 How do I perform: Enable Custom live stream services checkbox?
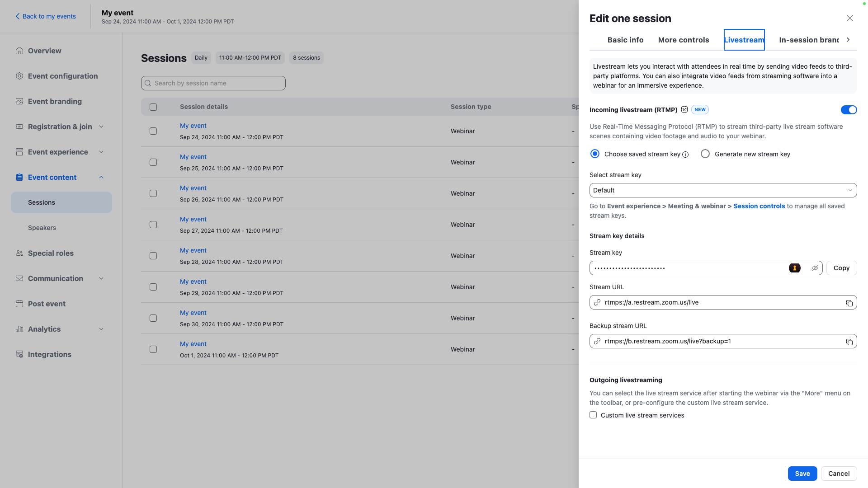pyautogui.click(x=593, y=415)
